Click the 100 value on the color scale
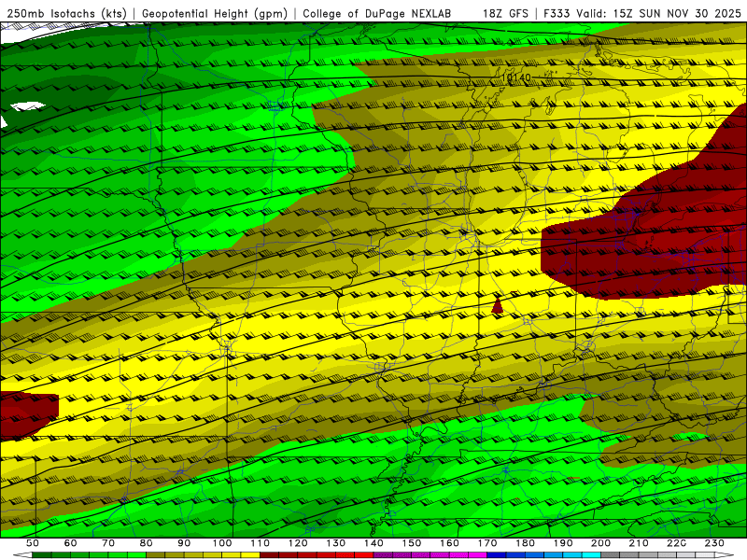This screenshot has height=560, width=747. point(222,543)
